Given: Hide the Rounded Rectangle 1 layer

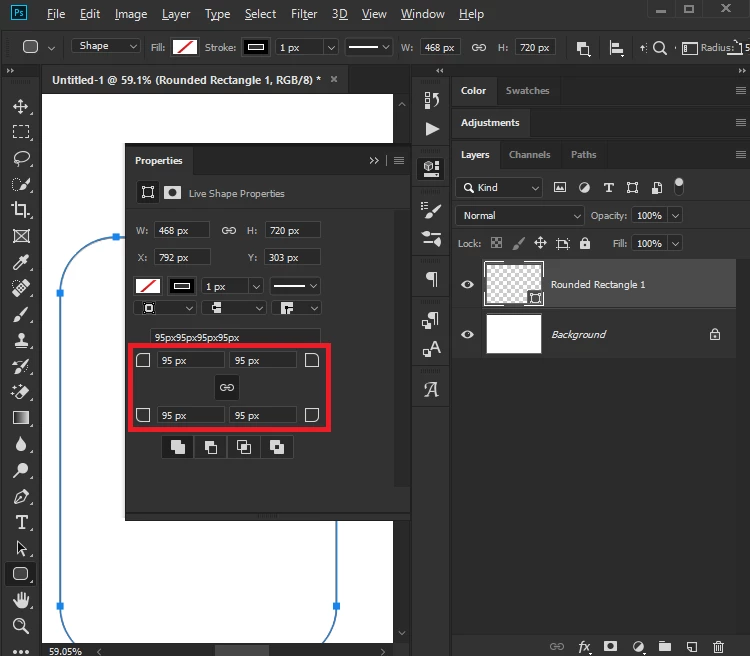Looking at the screenshot, I should [x=467, y=285].
